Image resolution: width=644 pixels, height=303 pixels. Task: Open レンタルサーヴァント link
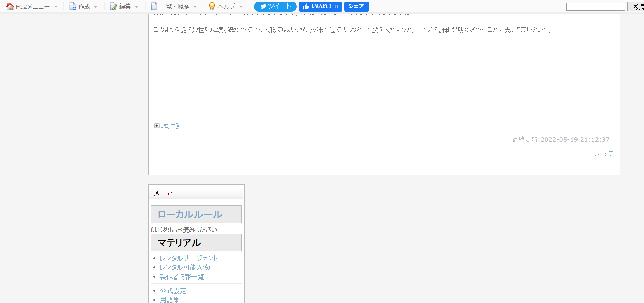pyautogui.click(x=189, y=258)
